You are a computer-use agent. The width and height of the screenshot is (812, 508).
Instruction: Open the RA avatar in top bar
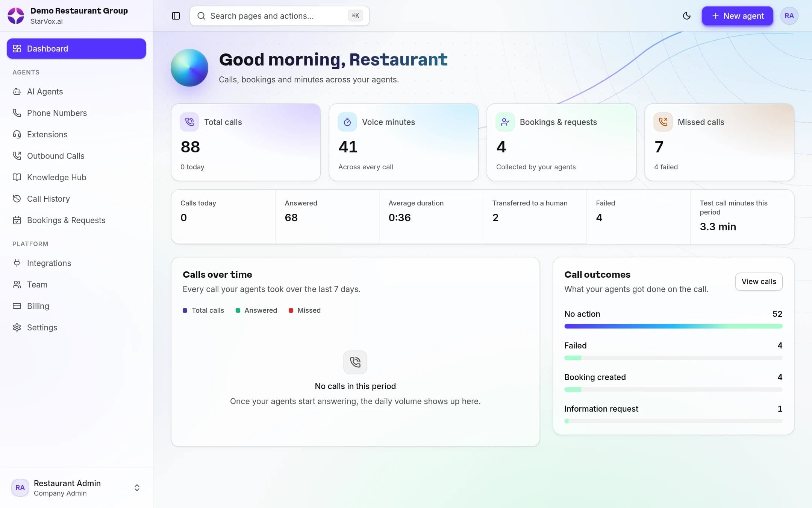coord(789,16)
